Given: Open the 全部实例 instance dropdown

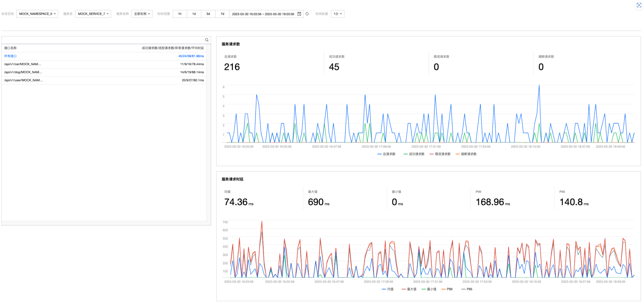Looking at the screenshot, I should 142,14.
